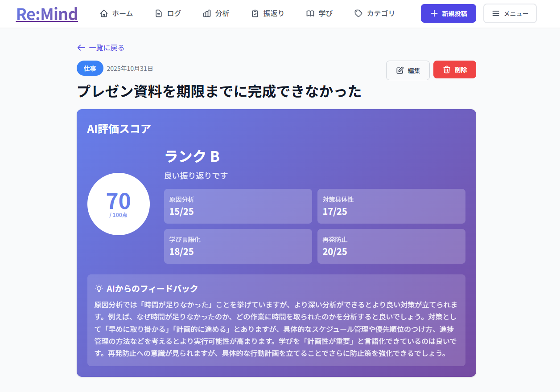Click the pencil edit icon

(400, 70)
